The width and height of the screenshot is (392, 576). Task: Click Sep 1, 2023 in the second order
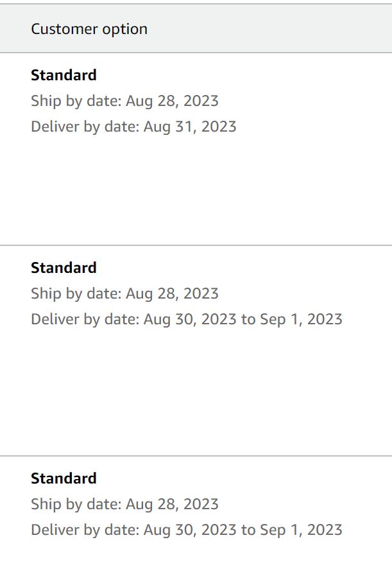coord(301,319)
